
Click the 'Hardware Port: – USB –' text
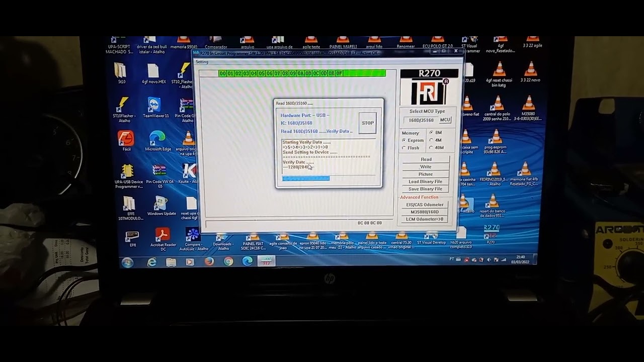point(305,116)
